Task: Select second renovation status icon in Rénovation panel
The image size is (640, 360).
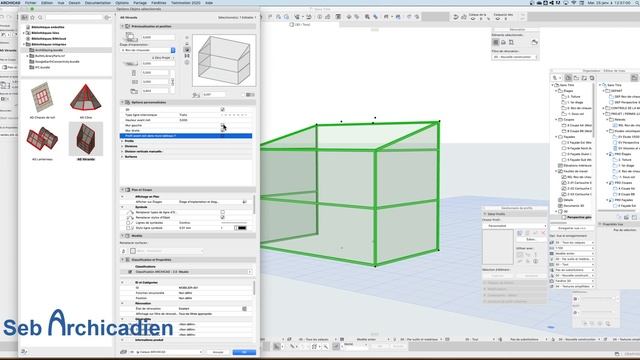Action: coord(503,42)
